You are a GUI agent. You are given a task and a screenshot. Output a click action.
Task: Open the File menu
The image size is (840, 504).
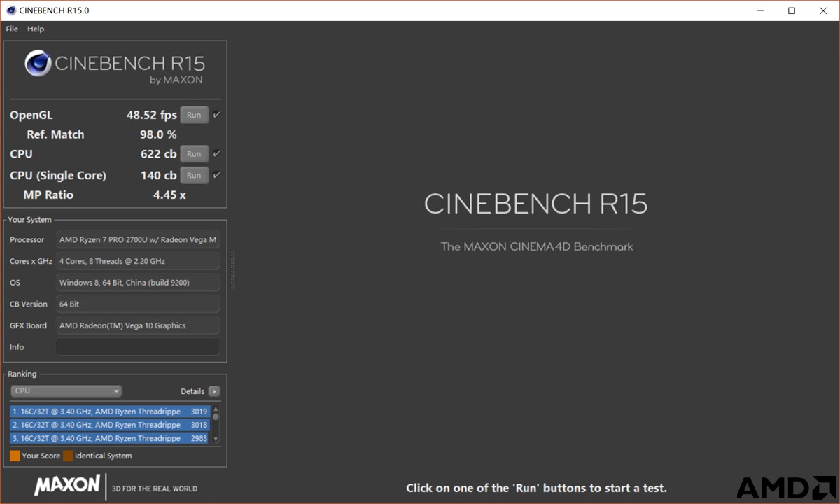coord(12,29)
